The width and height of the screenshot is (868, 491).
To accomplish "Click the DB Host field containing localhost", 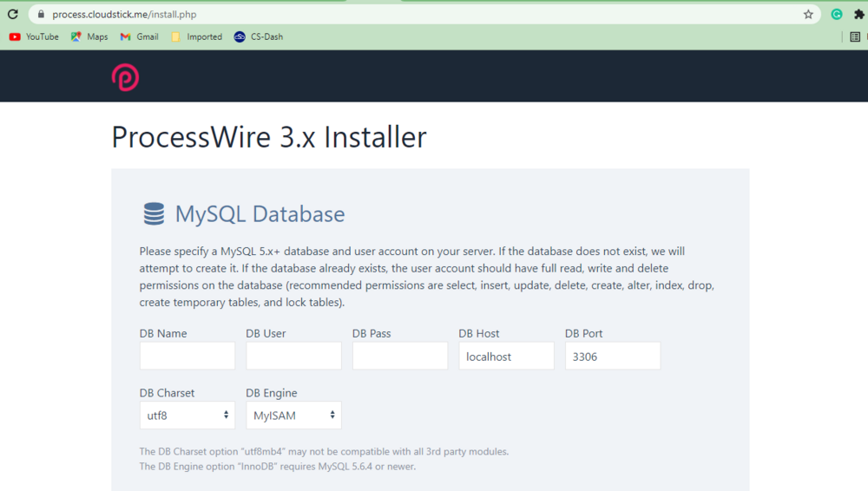I will coord(506,356).
